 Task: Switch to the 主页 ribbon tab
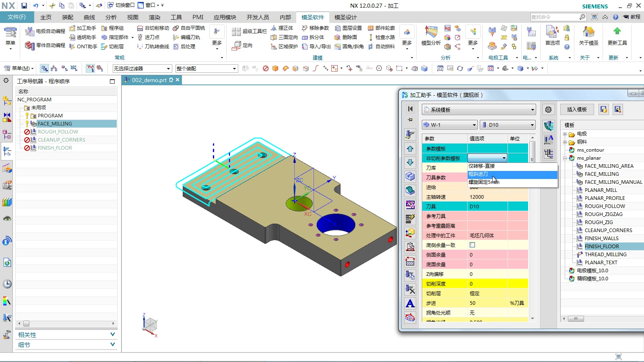click(x=46, y=17)
